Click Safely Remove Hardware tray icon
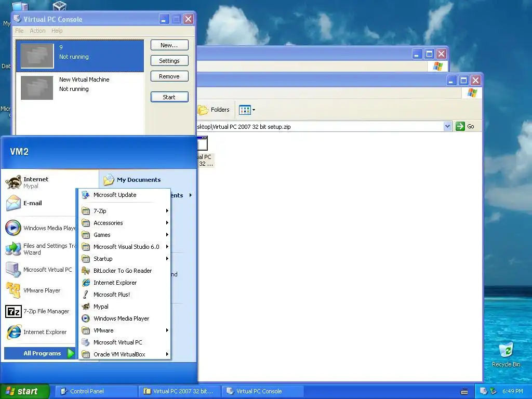The image size is (532, 399). point(494,391)
